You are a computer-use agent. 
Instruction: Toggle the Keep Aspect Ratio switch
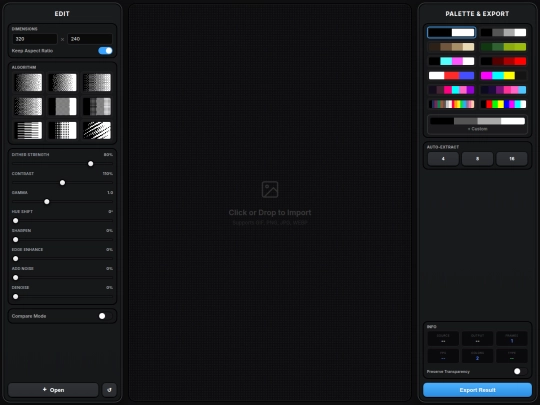tap(105, 51)
